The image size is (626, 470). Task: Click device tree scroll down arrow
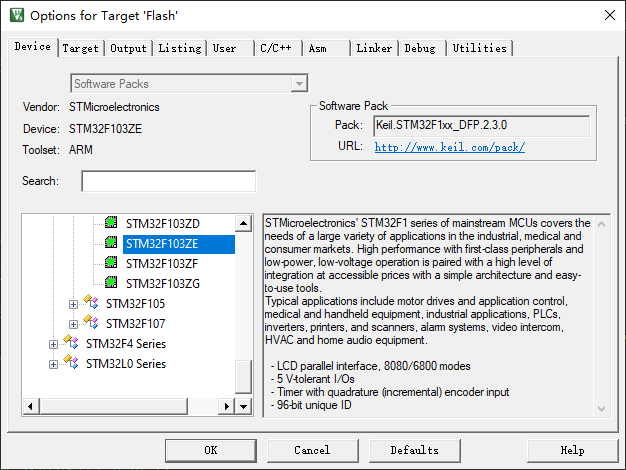coord(243,407)
